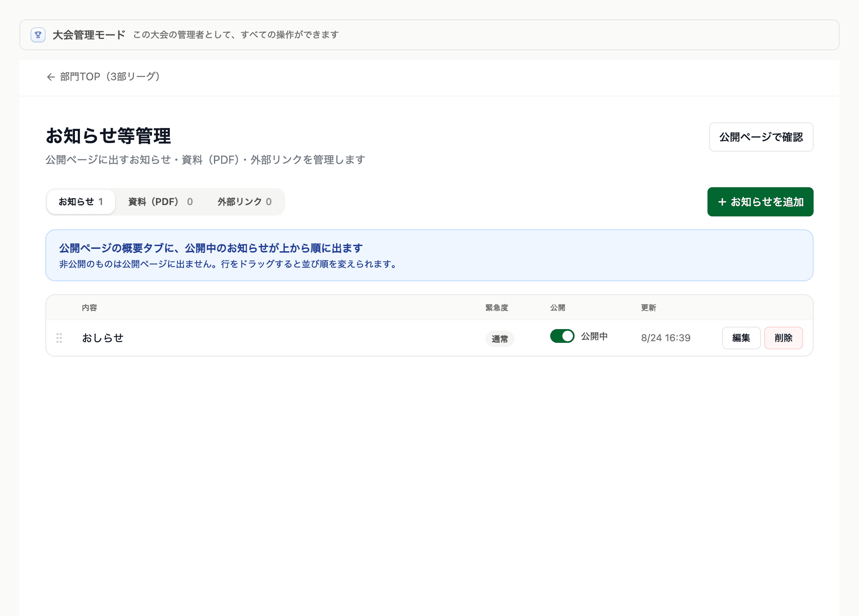Open the 資料（PDF）tab

tap(160, 202)
